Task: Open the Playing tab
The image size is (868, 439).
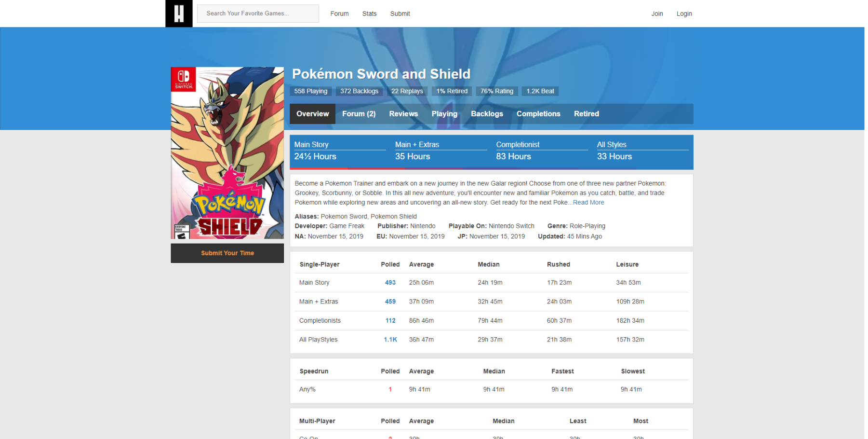Action: point(444,114)
